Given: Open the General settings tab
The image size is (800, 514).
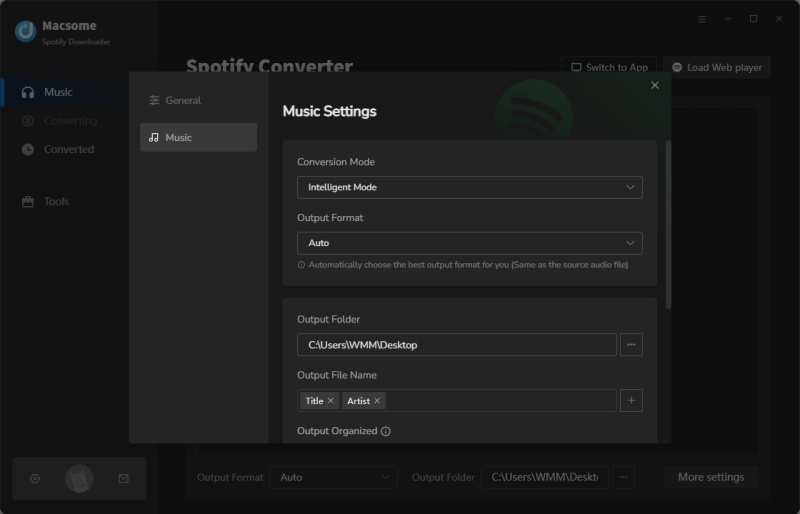Looking at the screenshot, I should tap(198, 101).
